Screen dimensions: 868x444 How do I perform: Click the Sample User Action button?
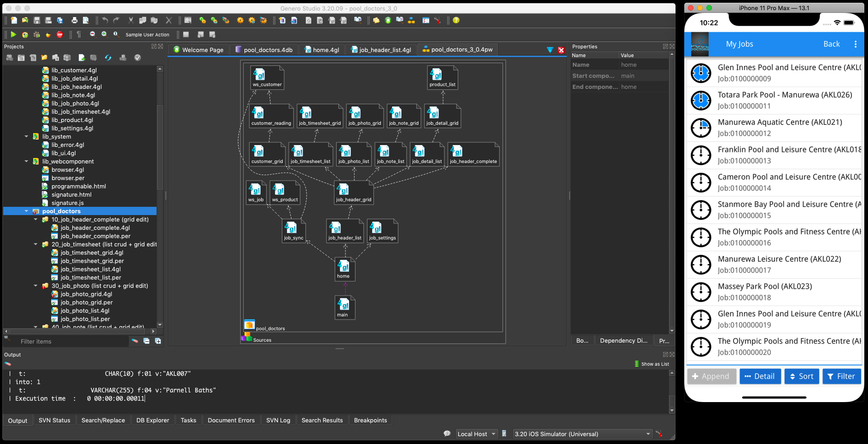point(147,35)
